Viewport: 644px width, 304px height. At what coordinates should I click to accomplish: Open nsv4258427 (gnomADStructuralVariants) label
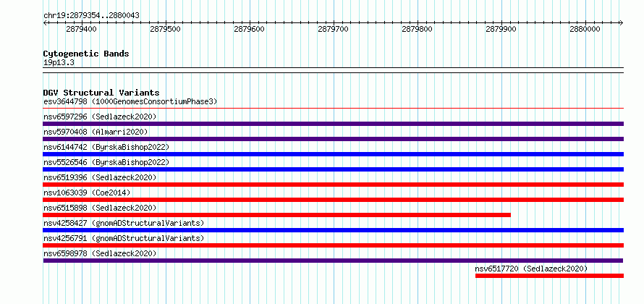point(124,223)
